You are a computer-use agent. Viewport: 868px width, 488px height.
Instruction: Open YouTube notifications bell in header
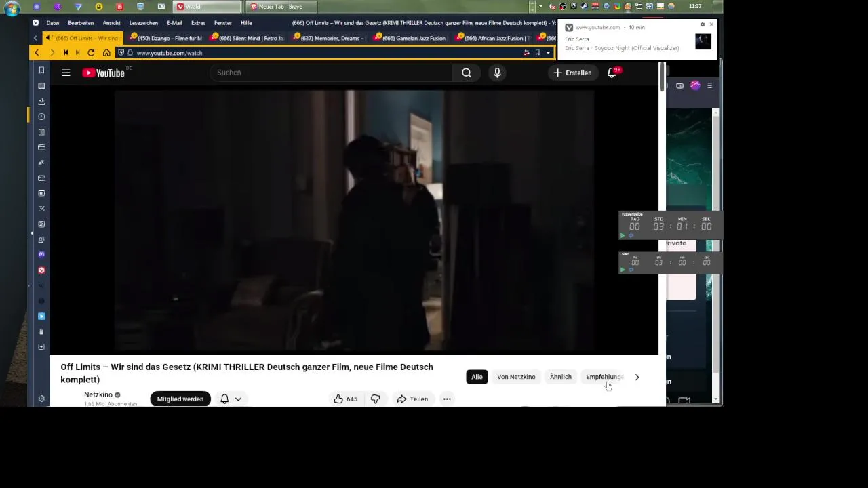(612, 73)
